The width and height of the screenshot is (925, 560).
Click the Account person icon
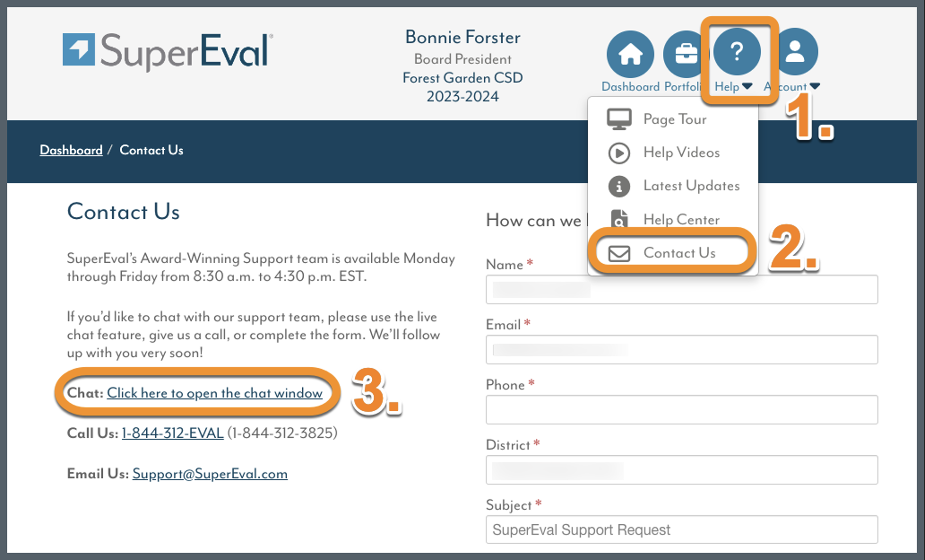click(x=795, y=51)
